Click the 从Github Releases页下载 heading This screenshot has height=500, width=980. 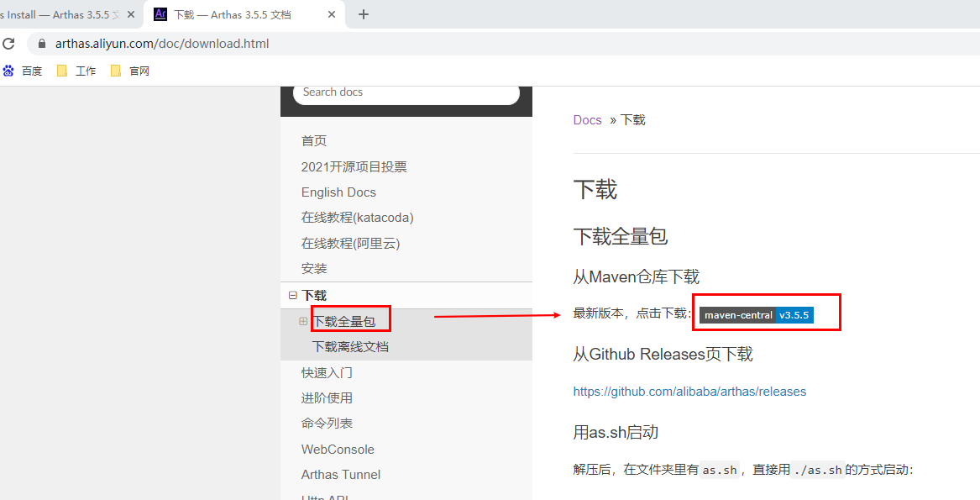point(663,354)
